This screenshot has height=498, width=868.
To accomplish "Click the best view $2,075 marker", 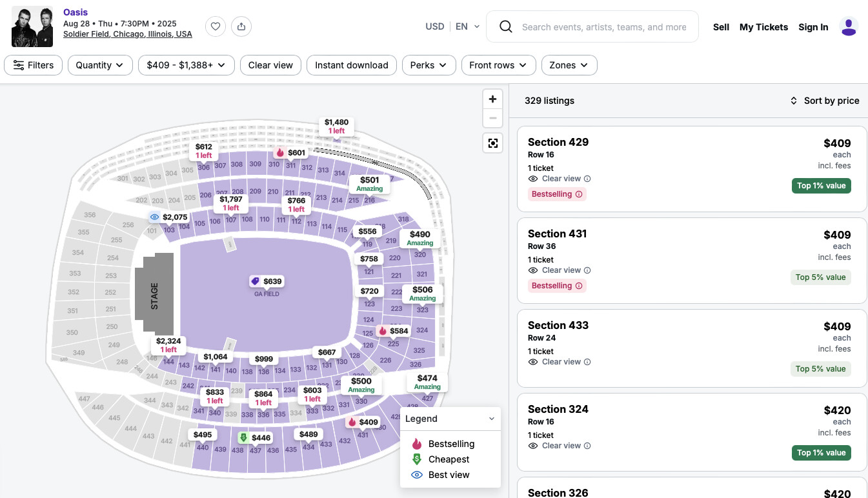I will tap(168, 217).
